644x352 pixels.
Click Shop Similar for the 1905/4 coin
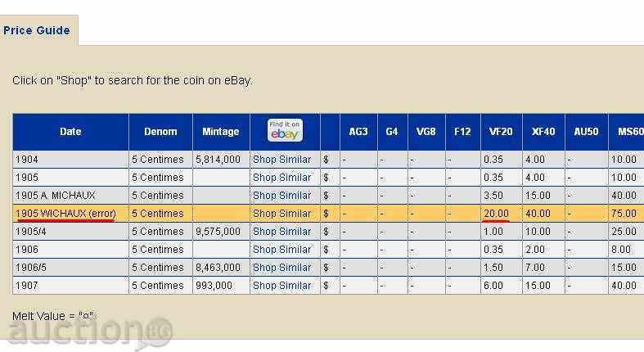[x=281, y=232]
